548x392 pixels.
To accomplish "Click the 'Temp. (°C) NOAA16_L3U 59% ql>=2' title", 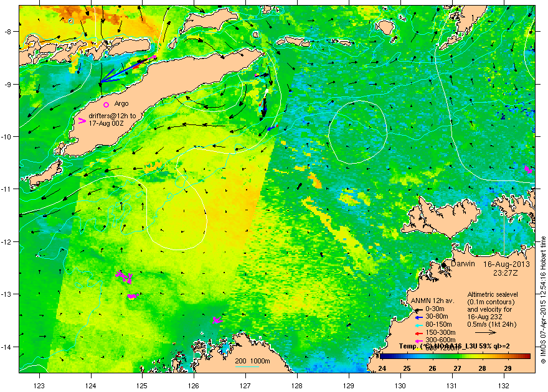I will pyautogui.click(x=455, y=347).
